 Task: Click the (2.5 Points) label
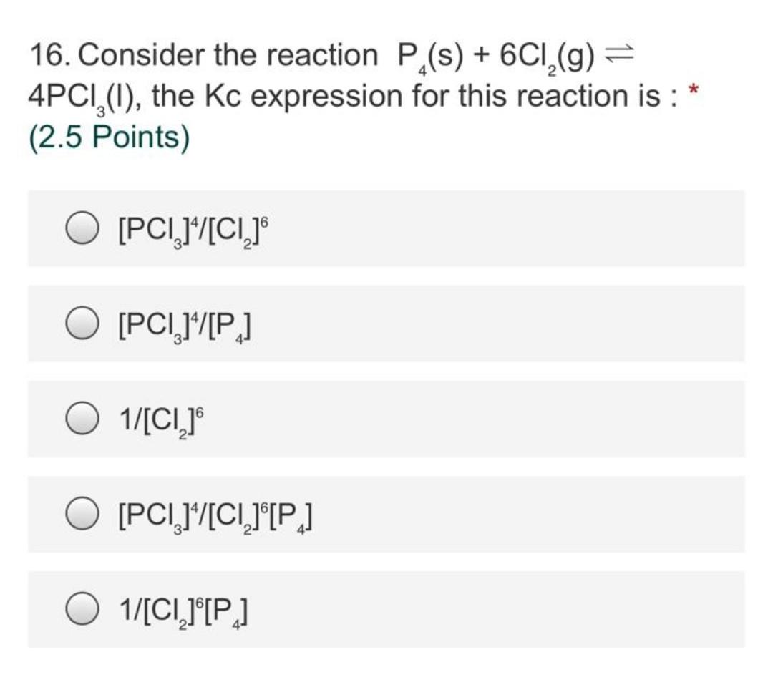[x=109, y=137]
